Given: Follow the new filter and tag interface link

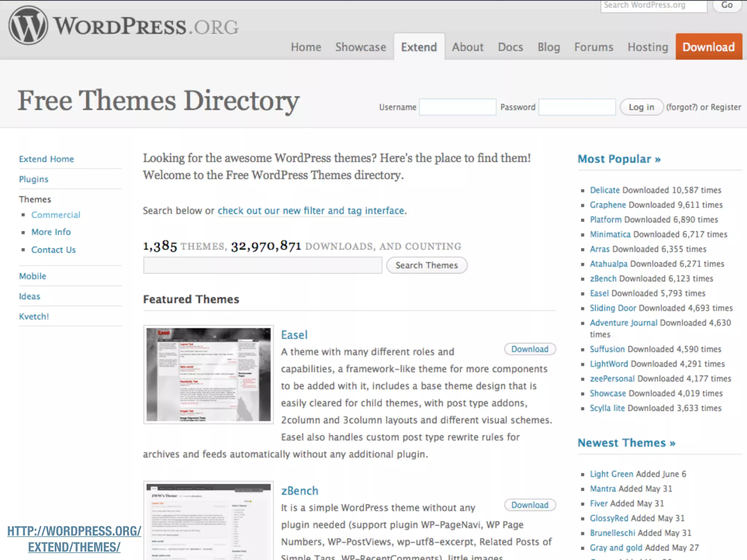Looking at the screenshot, I should 311,211.
